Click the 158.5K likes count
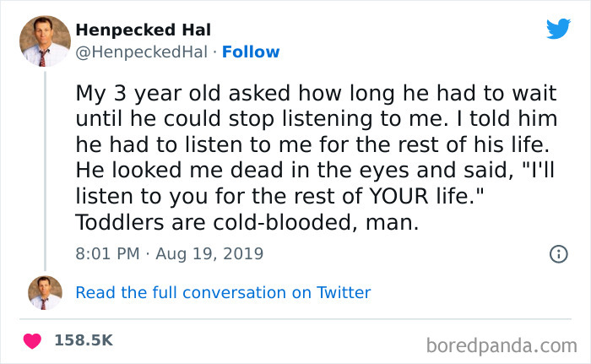This screenshot has width=591, height=364. coord(84,340)
